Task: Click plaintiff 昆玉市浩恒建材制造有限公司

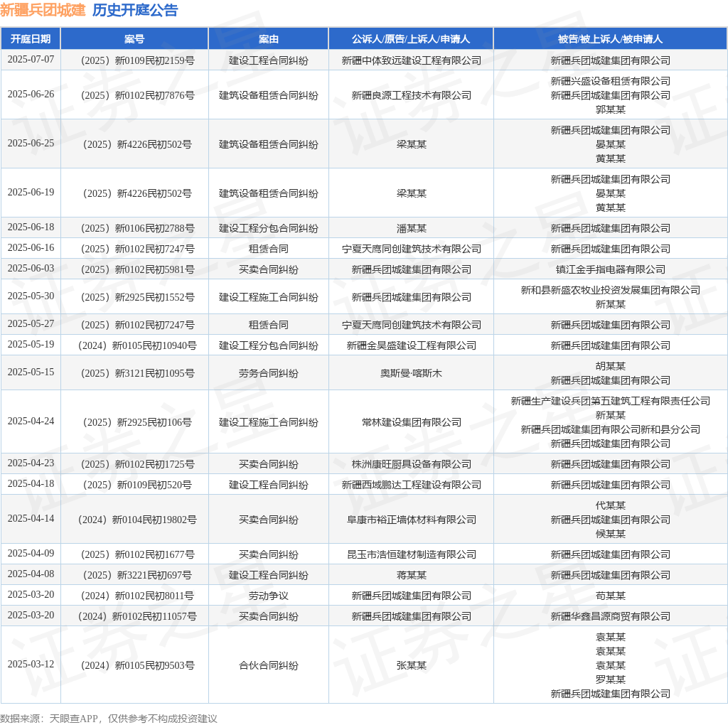Action: pyautogui.click(x=411, y=554)
